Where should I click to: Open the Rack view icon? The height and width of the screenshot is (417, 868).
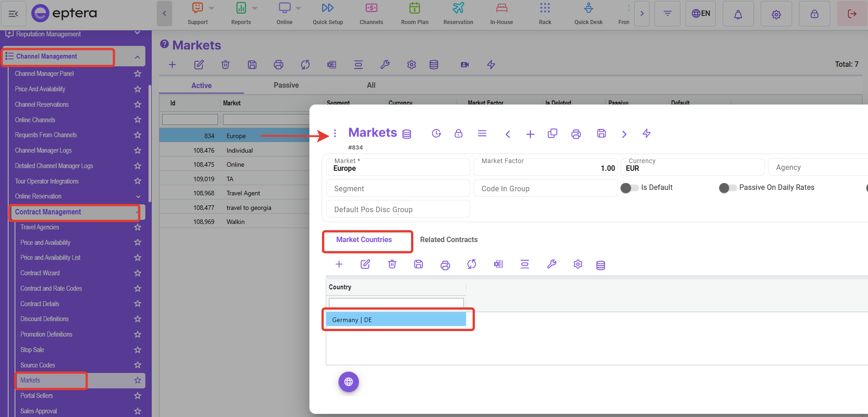click(x=545, y=9)
